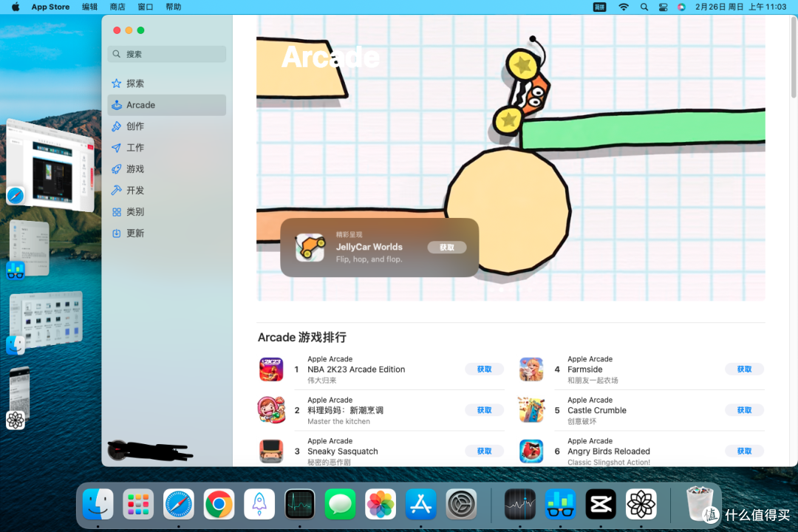Click the App Store window's vertical scrollbar
798x532 pixels.
coord(794,56)
